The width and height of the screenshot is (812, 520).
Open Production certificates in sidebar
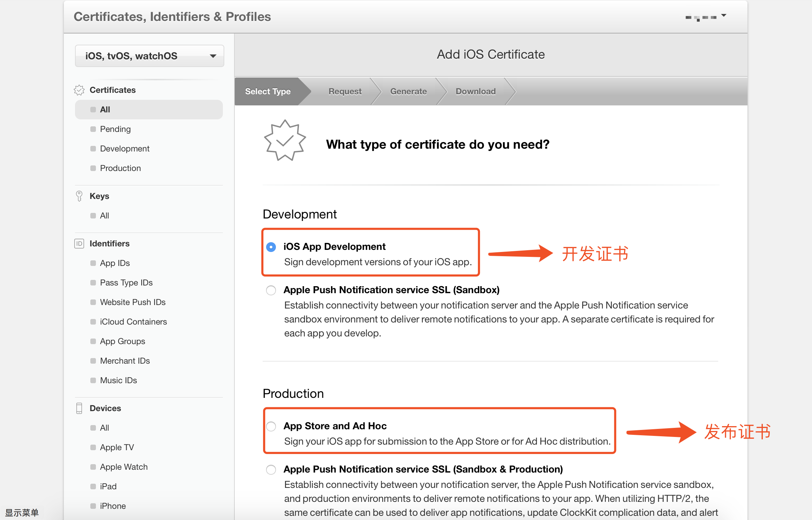click(120, 168)
